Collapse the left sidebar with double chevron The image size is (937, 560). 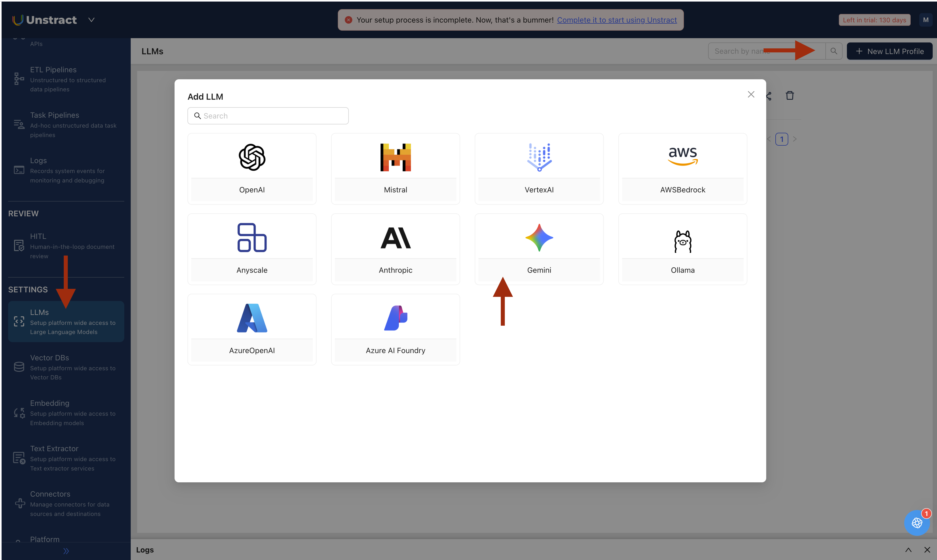click(x=66, y=551)
